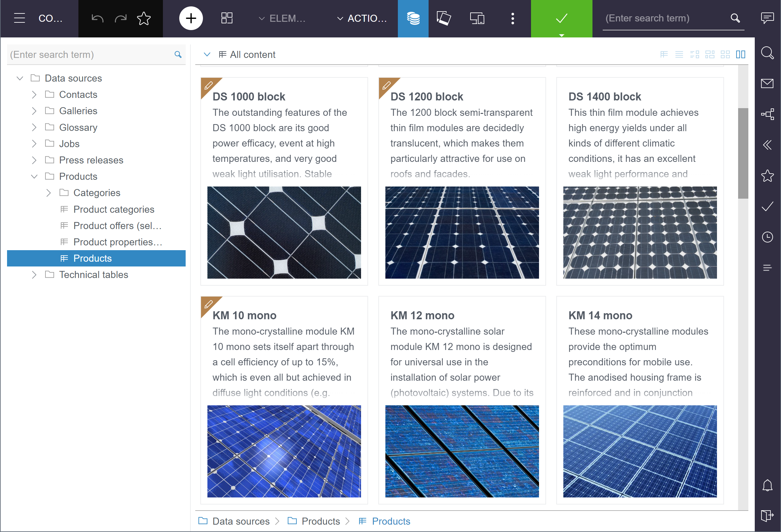Open the hamburger main menu
Screen dimensions: 781x532
pyautogui.click(x=20, y=18)
